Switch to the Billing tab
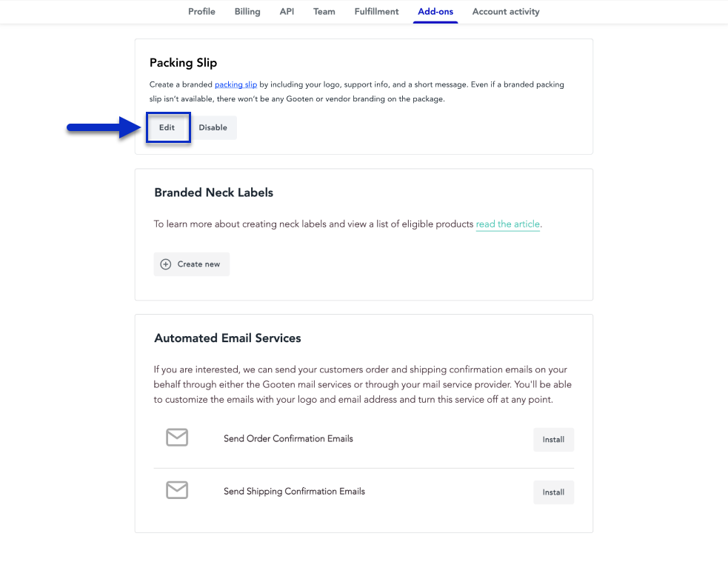728x579 pixels. [247, 12]
